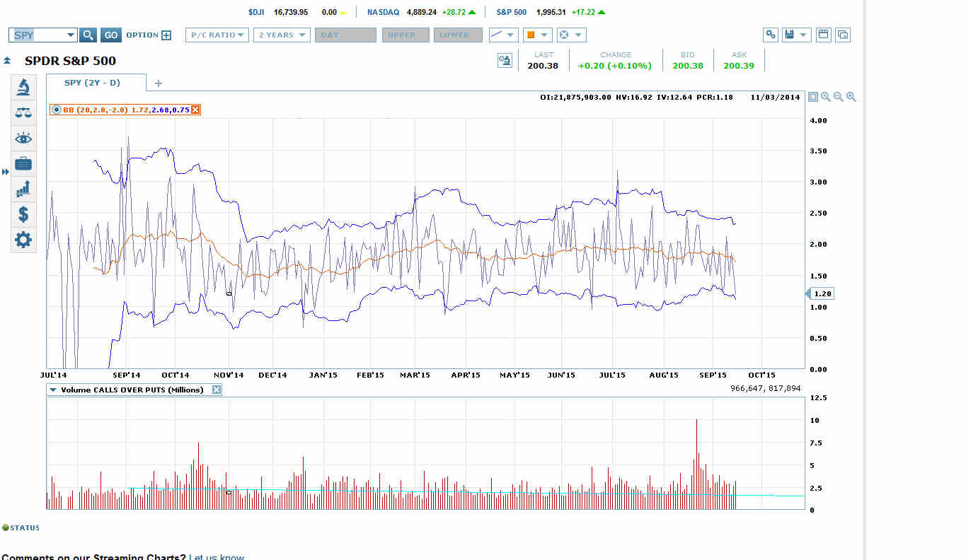966x560 pixels.
Task: Click the CHANGE value +0.20 (+0.10%)
Action: point(615,66)
